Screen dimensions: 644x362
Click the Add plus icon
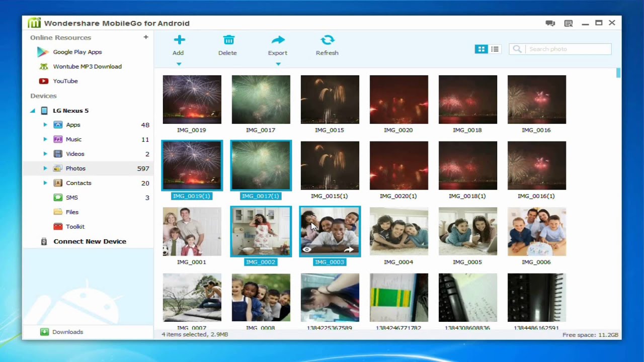[179, 40]
